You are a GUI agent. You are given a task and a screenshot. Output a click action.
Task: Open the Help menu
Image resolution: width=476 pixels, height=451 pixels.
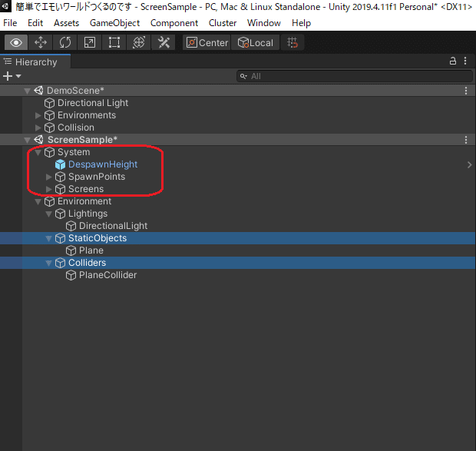pos(301,23)
